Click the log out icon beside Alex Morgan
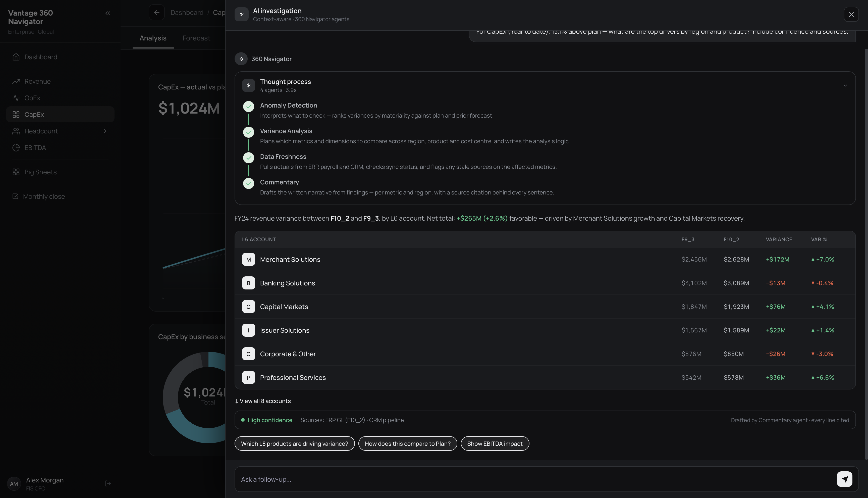The height and width of the screenshot is (498, 868). click(x=108, y=483)
